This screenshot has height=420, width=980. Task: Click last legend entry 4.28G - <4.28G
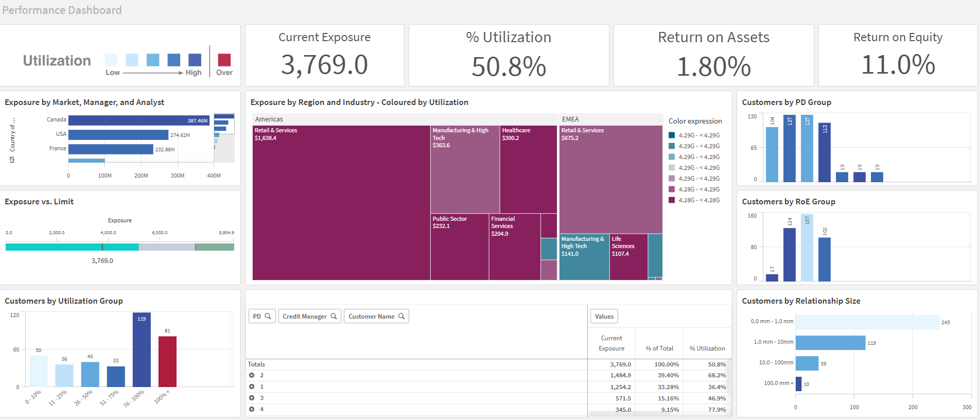694,200
